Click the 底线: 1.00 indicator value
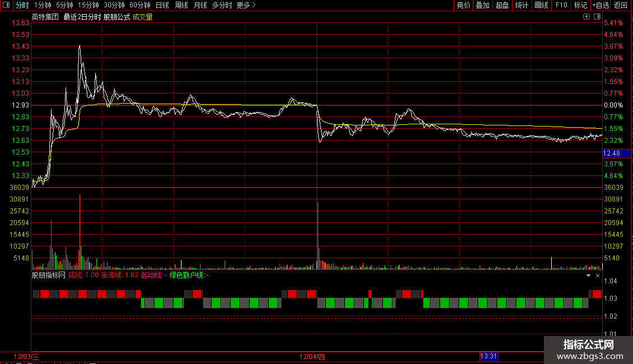The image size is (633, 364). [x=83, y=275]
